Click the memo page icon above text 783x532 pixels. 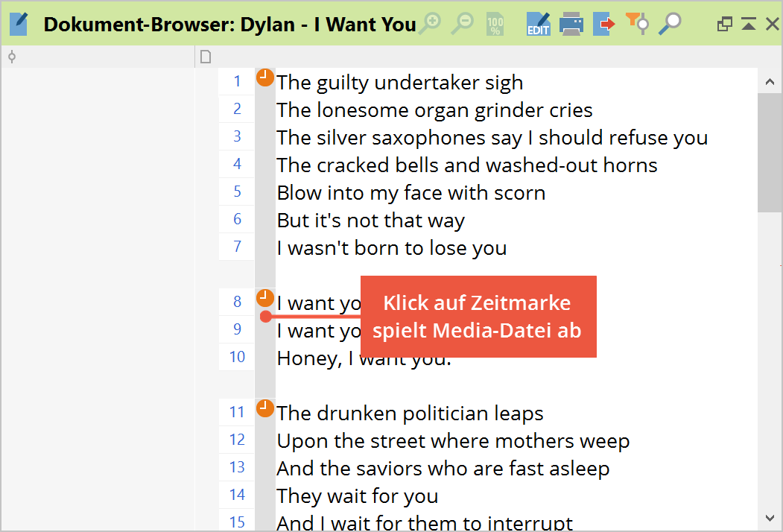tap(206, 57)
